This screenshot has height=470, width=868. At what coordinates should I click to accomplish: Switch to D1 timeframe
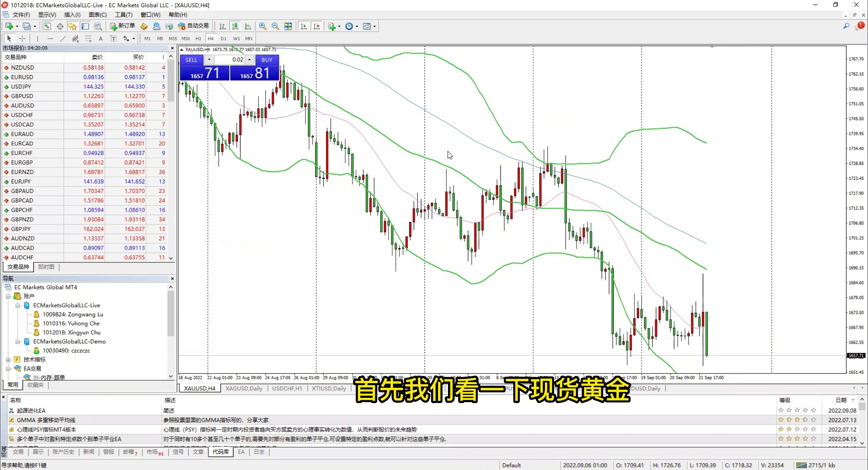(224, 39)
